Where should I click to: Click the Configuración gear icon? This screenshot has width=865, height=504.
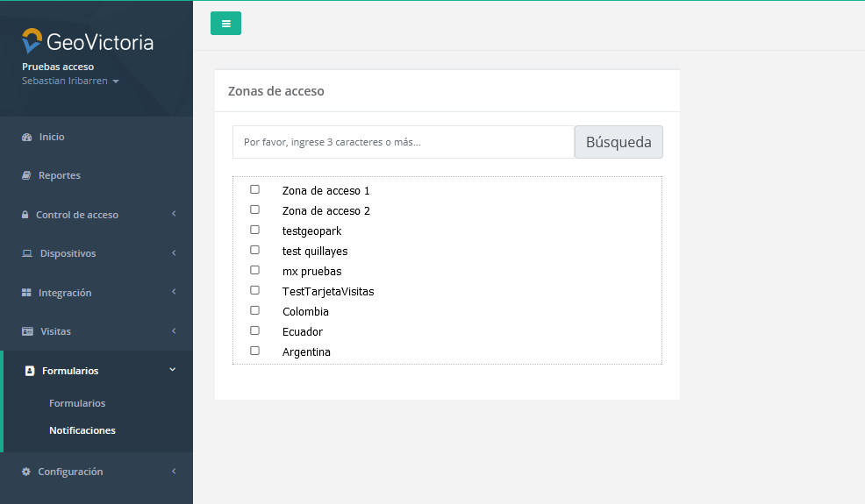(x=26, y=472)
